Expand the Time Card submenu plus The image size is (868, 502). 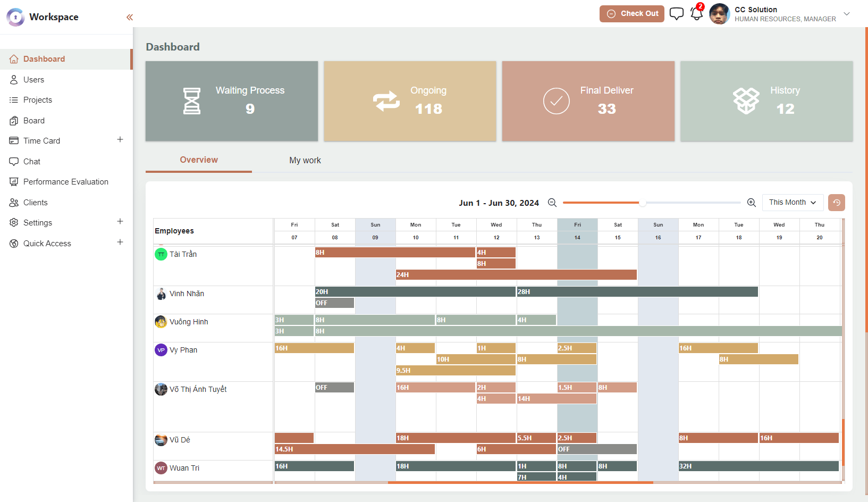click(120, 140)
